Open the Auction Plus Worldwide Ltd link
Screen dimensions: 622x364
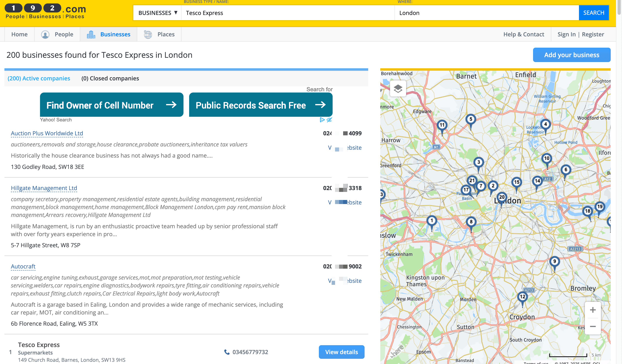click(x=47, y=133)
